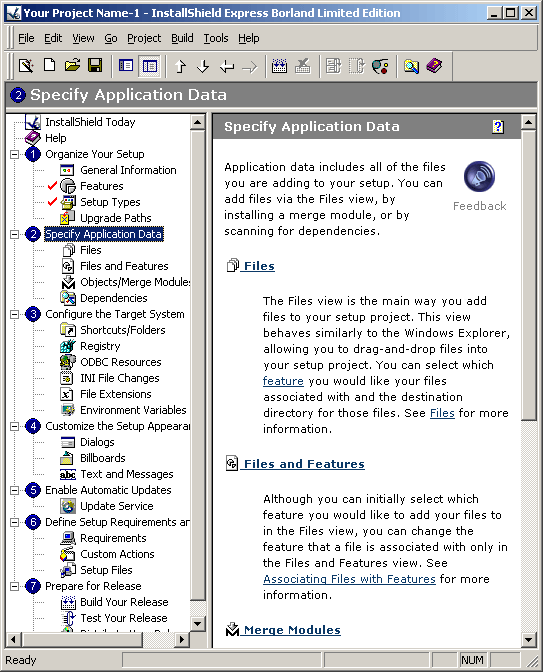Open the Help menu
The height and width of the screenshot is (672, 543).
click(249, 38)
